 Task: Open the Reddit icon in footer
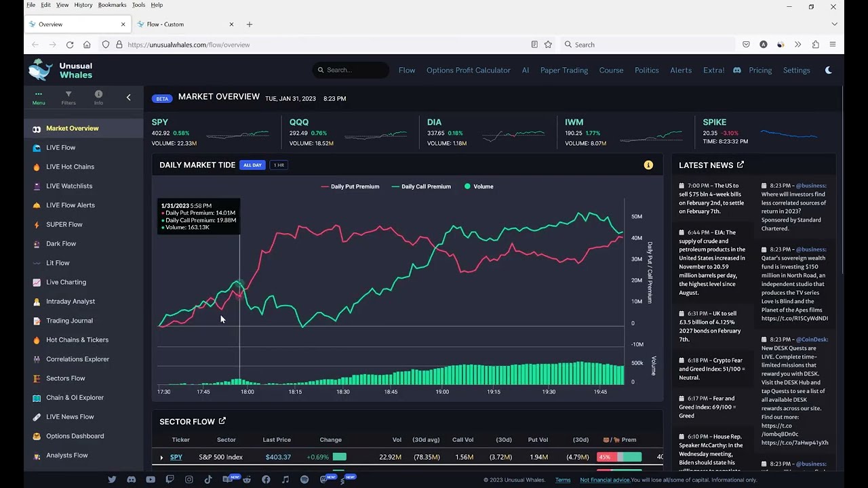tap(247, 479)
